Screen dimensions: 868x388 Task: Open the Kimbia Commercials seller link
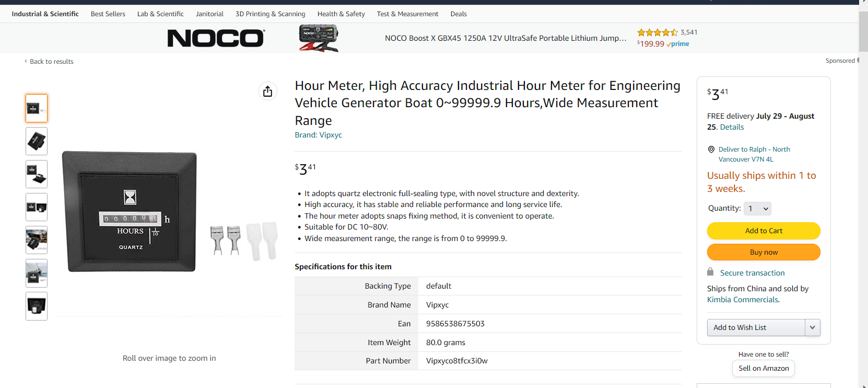click(742, 300)
